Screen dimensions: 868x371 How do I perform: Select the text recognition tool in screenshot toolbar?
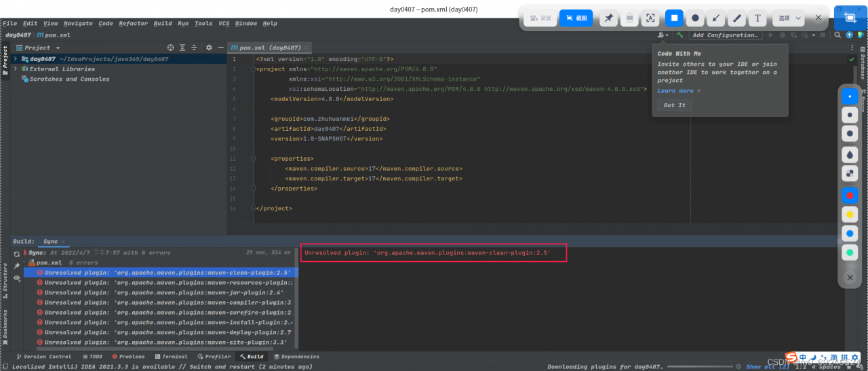(650, 18)
